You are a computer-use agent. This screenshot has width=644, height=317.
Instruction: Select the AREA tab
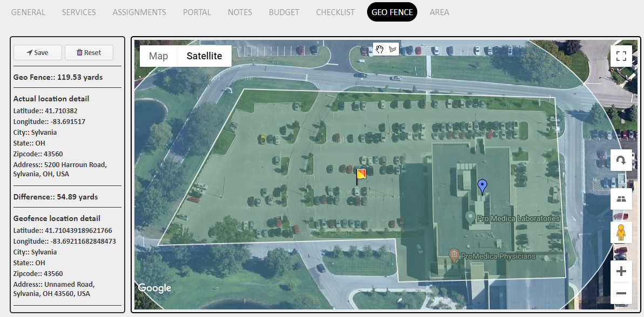[x=439, y=12]
